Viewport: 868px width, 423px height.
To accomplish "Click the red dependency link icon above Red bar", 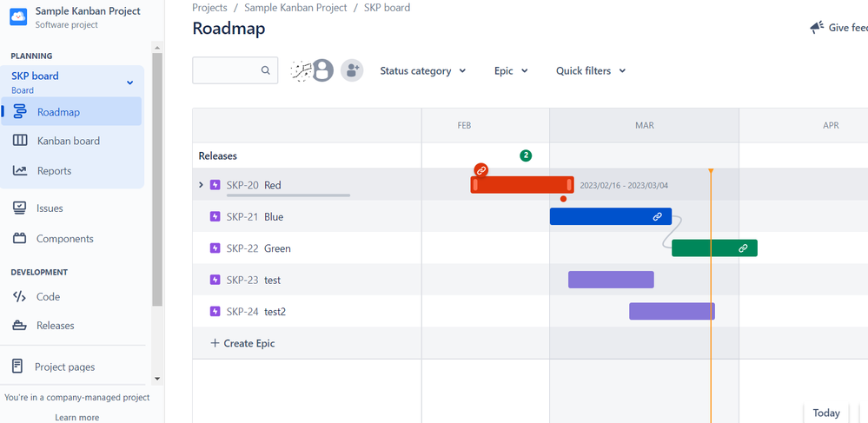I will point(481,170).
